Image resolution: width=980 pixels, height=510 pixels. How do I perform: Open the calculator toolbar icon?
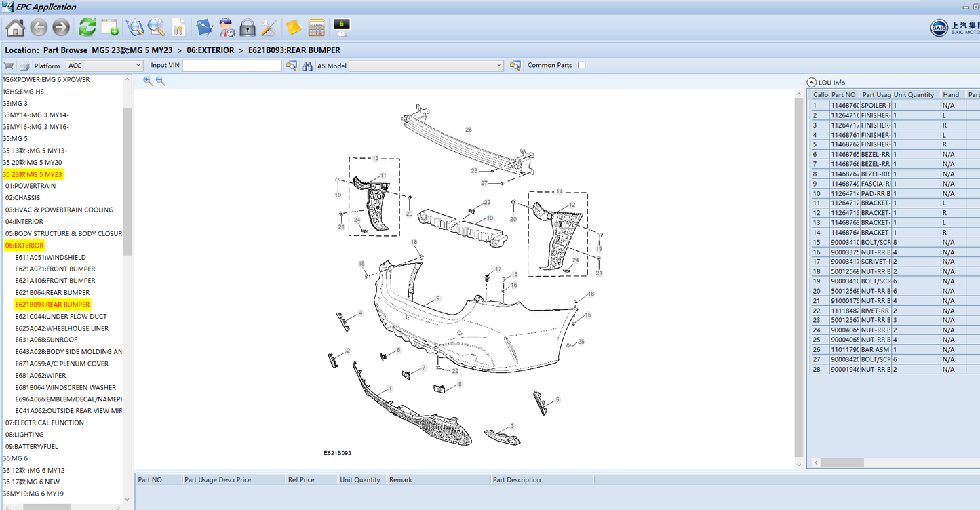[x=317, y=27]
